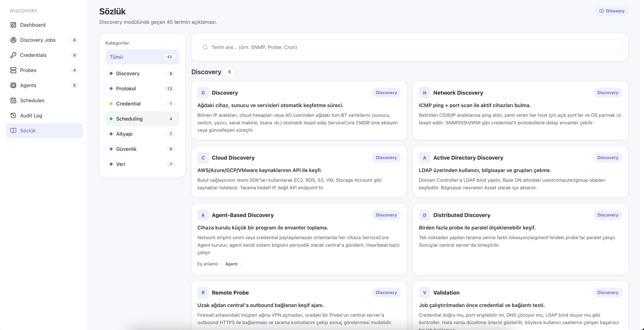Click the 5 badge next to Agents
Screen dimensions: 644x330
pyautogui.click(x=74, y=85)
